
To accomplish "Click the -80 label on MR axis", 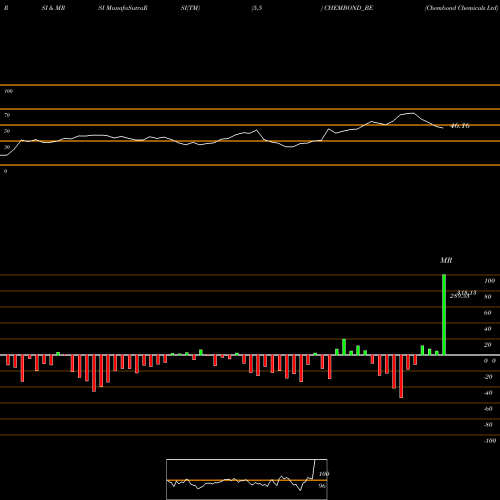I will (x=488, y=425).
